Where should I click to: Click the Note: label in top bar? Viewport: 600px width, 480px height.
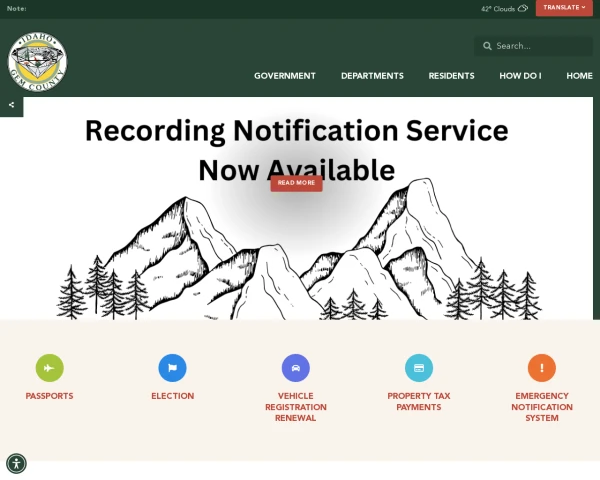pos(16,8)
